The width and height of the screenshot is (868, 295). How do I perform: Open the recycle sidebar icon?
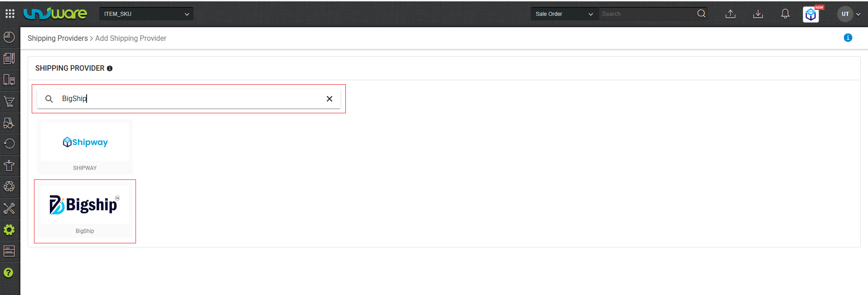point(9,187)
